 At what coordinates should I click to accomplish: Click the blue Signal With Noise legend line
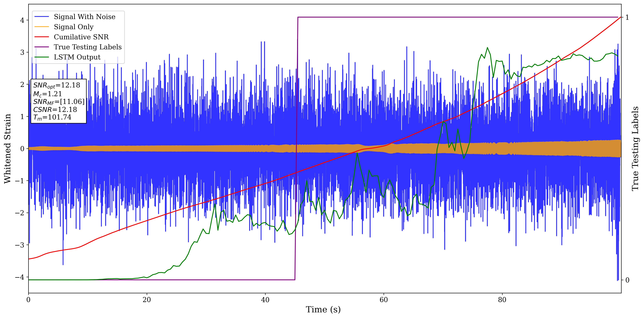pos(42,17)
